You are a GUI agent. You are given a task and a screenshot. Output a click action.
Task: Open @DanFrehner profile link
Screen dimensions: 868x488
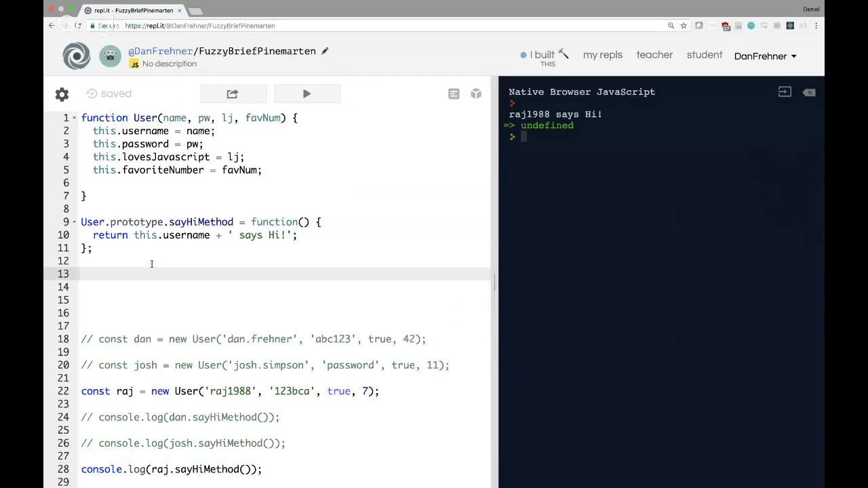click(160, 51)
